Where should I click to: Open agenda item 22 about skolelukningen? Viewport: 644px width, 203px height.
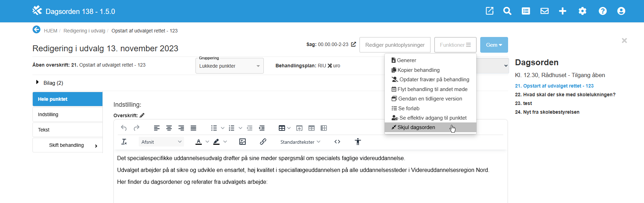coord(565,95)
